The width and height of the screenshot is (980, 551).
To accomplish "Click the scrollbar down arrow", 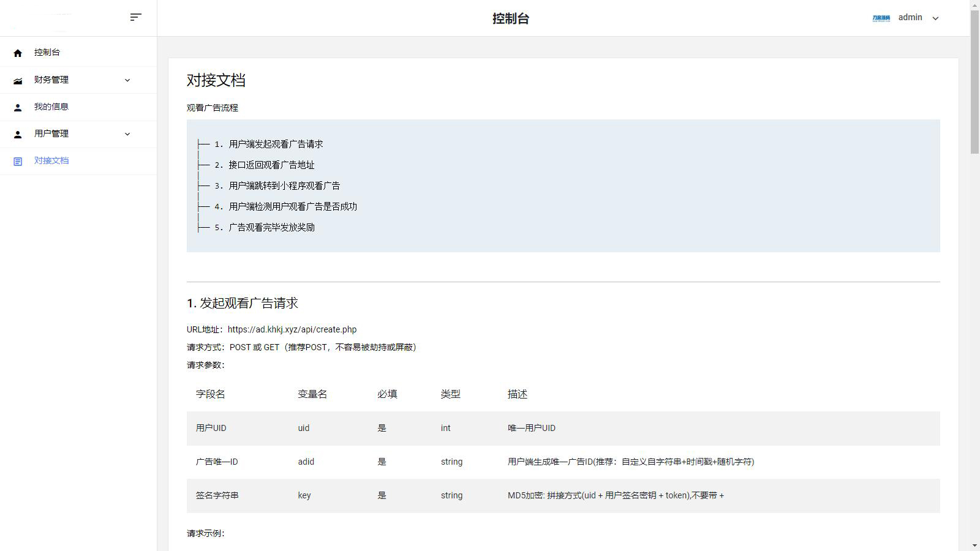I will (x=974, y=545).
